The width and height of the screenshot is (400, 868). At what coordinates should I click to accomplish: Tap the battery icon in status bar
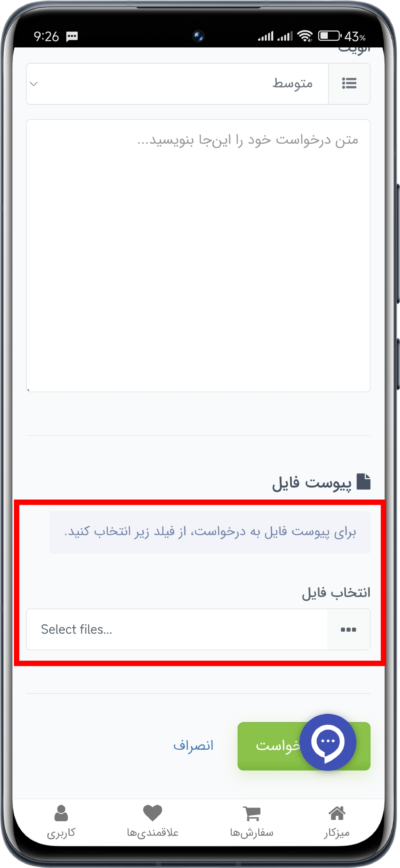[x=330, y=36]
